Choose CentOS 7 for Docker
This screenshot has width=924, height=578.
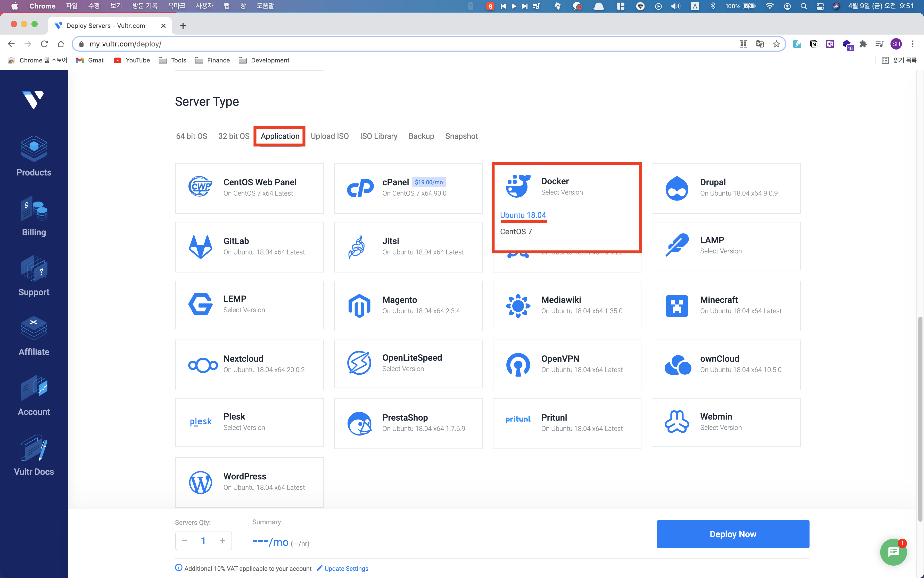tap(515, 231)
